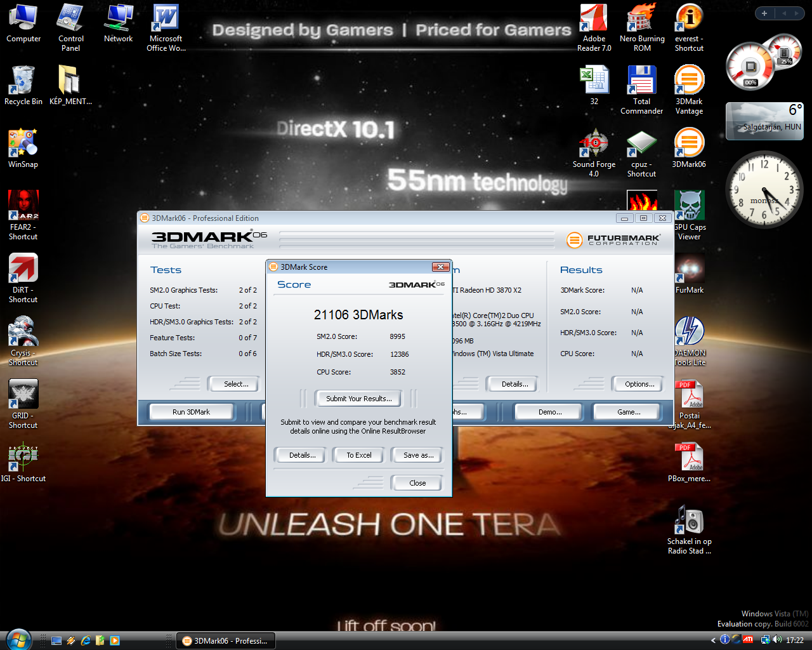
Task: Click Details in 3DMark Score dialog
Action: point(299,455)
